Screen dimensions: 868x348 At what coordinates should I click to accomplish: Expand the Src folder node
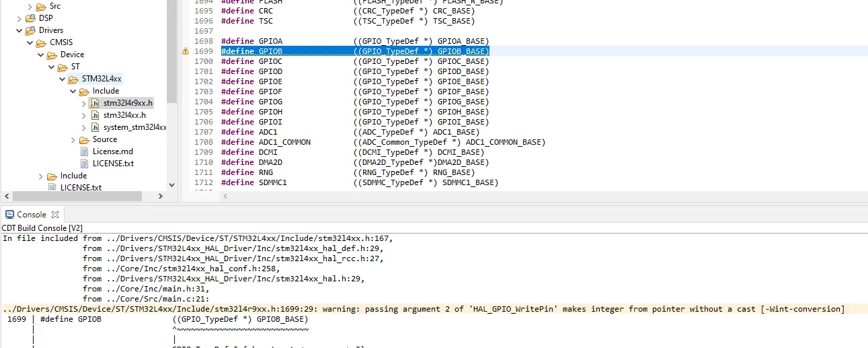click(x=30, y=6)
